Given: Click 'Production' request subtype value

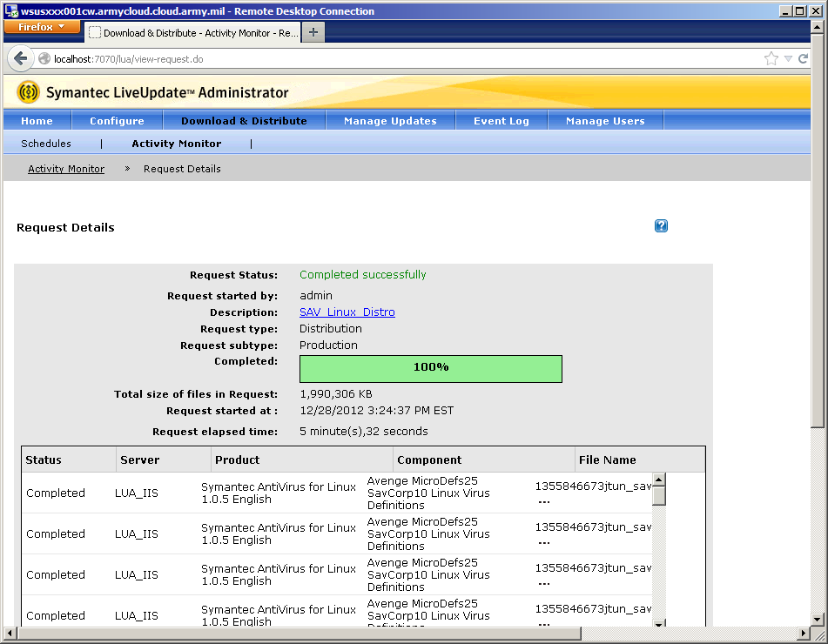Looking at the screenshot, I should coord(328,345).
